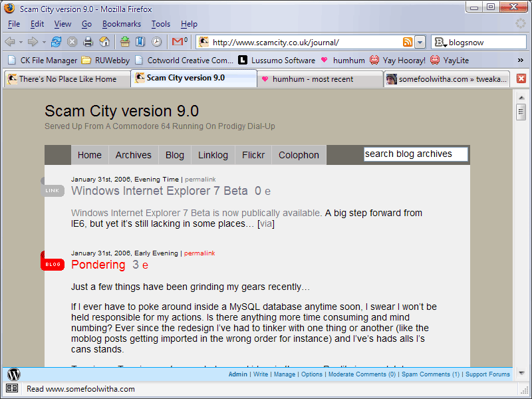Screen dimensions: 532x399
Task: Open the History clock icon
Action: [156, 42]
